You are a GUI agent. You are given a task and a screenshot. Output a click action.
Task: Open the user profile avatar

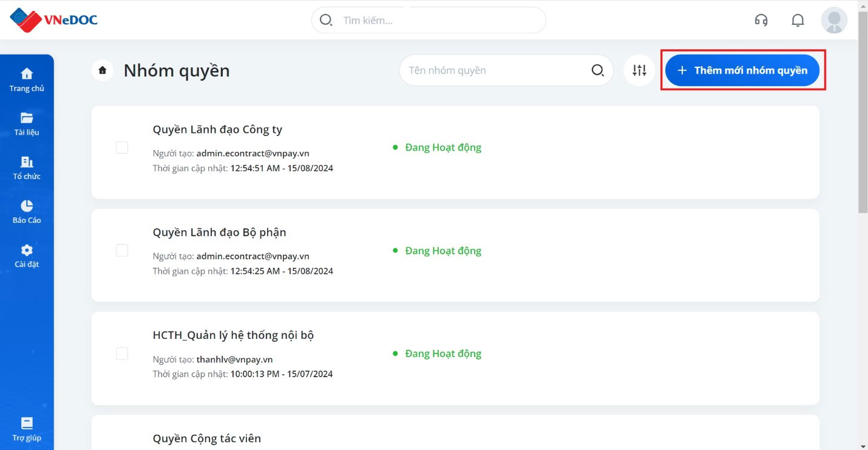[834, 20]
